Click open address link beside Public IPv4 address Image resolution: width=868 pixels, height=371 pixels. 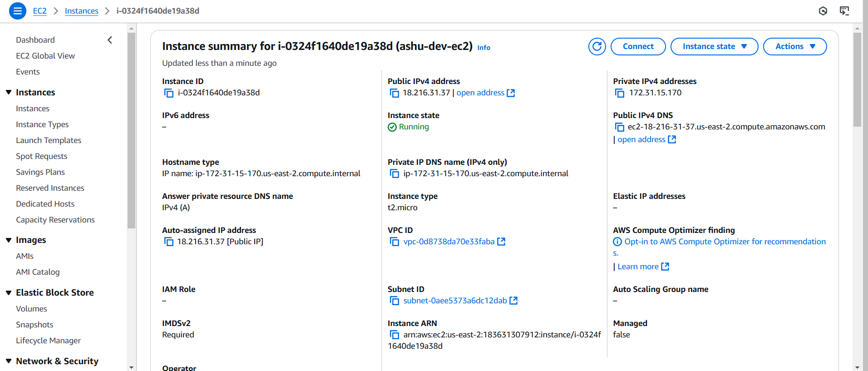point(480,93)
